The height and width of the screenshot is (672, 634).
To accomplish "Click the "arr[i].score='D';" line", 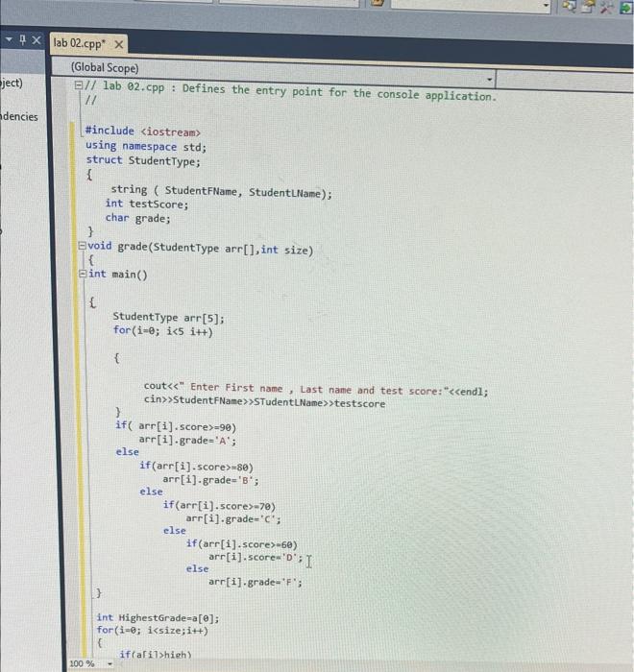I will pos(256,557).
